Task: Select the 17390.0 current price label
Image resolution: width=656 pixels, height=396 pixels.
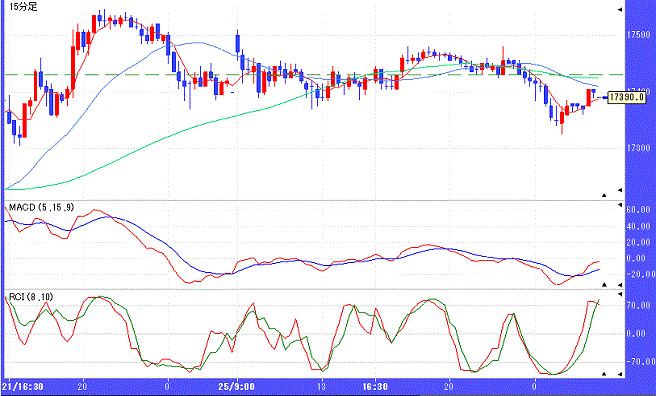Action: (x=625, y=97)
